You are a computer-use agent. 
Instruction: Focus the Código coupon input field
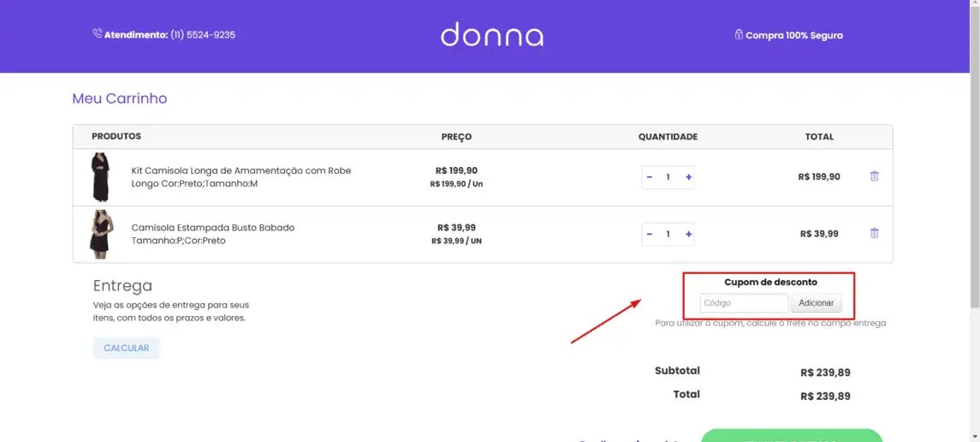744,303
